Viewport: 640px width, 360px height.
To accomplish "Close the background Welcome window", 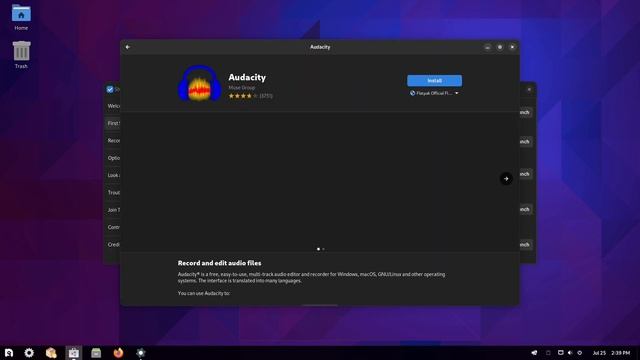I will (x=529, y=89).
